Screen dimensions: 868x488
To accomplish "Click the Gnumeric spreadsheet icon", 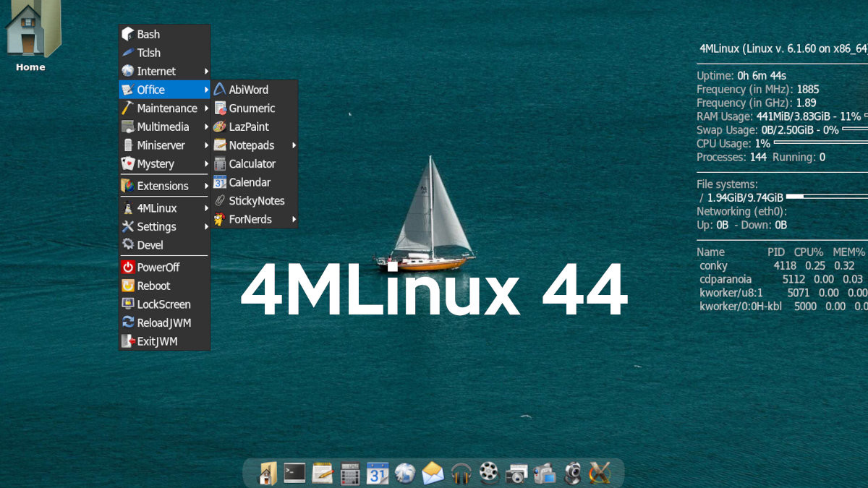I will [x=220, y=108].
